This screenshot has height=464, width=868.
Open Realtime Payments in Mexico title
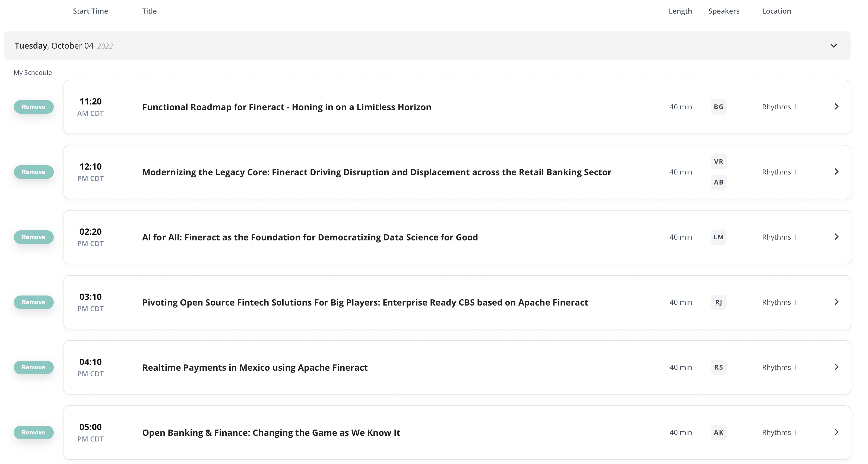[255, 368]
